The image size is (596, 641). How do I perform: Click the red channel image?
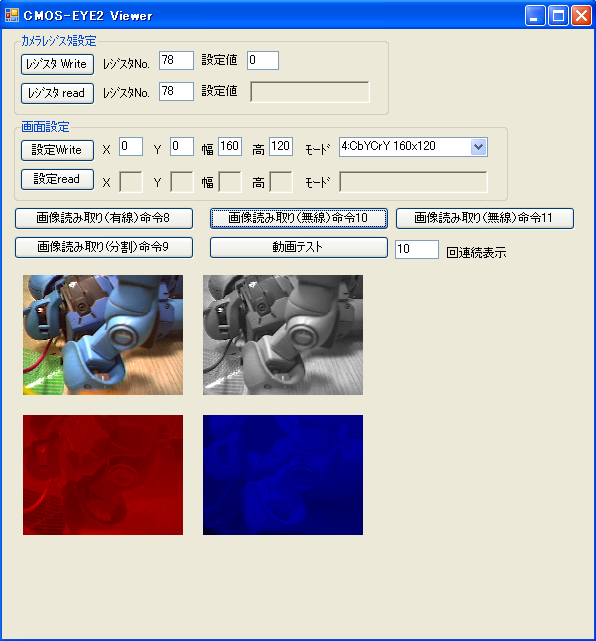(x=103, y=475)
